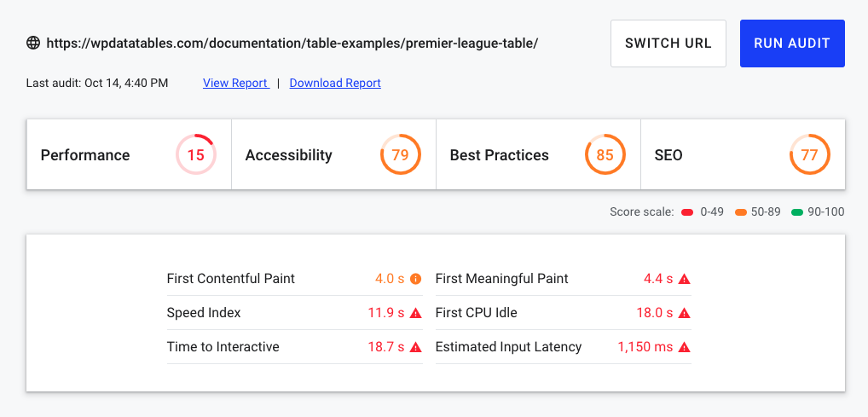Click the Performance score gauge showing 15
The width and height of the screenshot is (868, 417).
(196, 155)
